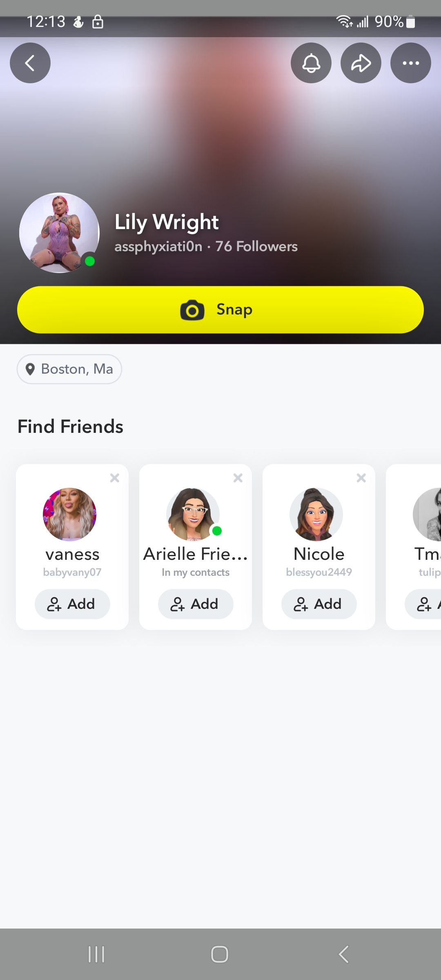Add vaness as a friend

pyautogui.click(x=72, y=604)
